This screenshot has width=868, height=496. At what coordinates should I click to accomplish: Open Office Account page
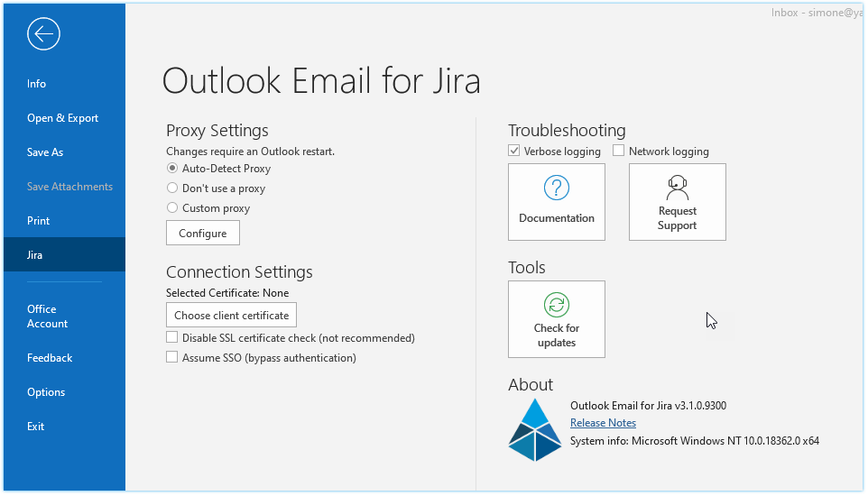(47, 317)
